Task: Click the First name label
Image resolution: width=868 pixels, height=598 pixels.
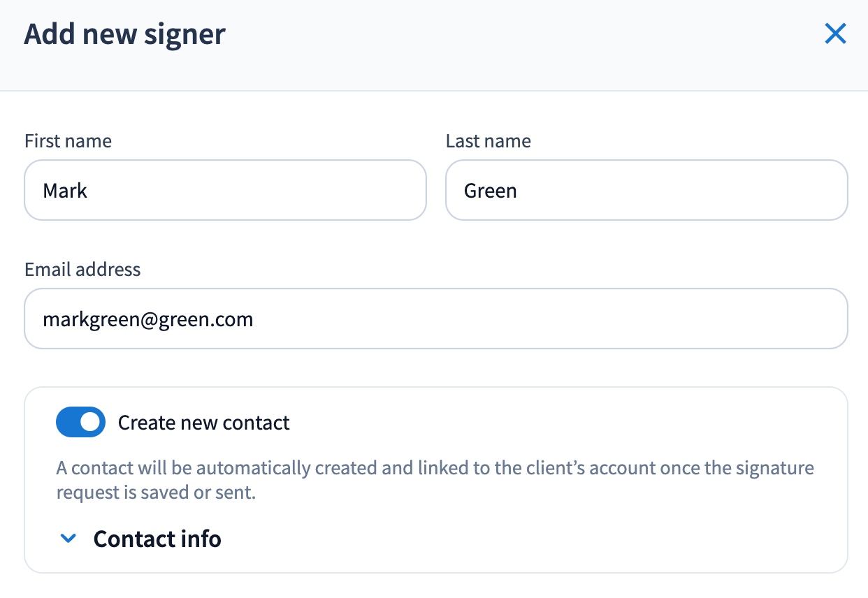Action: click(68, 141)
